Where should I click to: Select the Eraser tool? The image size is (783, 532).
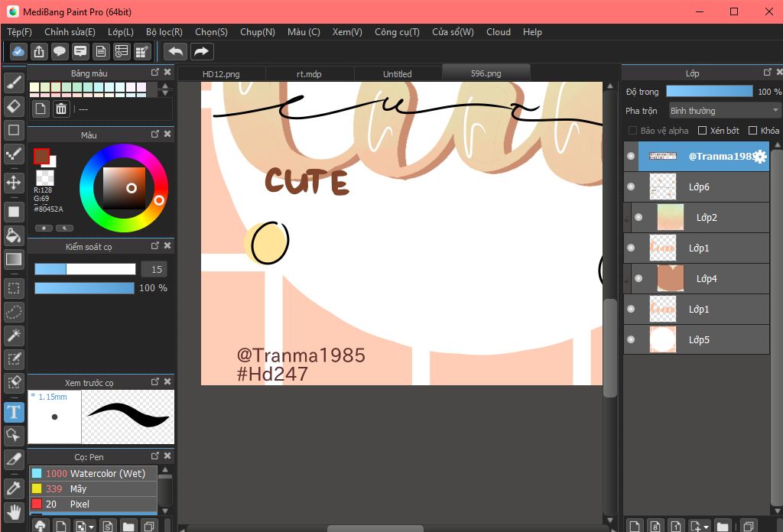14,105
